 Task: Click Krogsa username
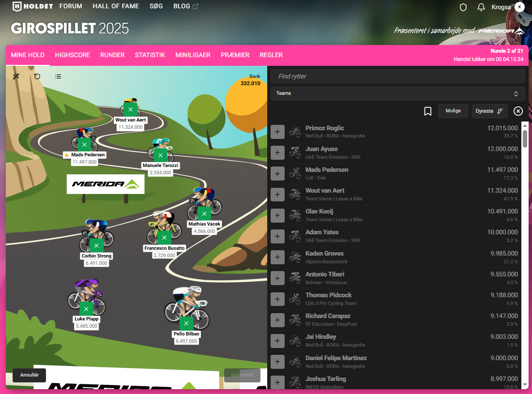tap(501, 7)
